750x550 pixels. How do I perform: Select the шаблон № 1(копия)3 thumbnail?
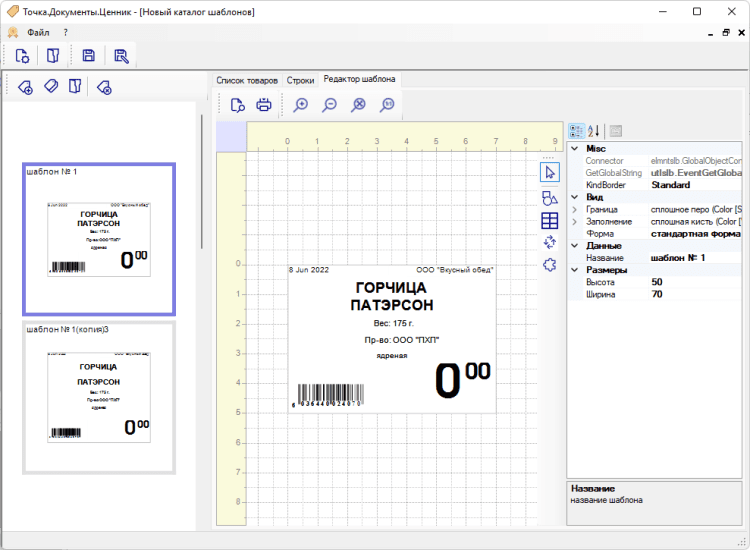click(x=99, y=397)
